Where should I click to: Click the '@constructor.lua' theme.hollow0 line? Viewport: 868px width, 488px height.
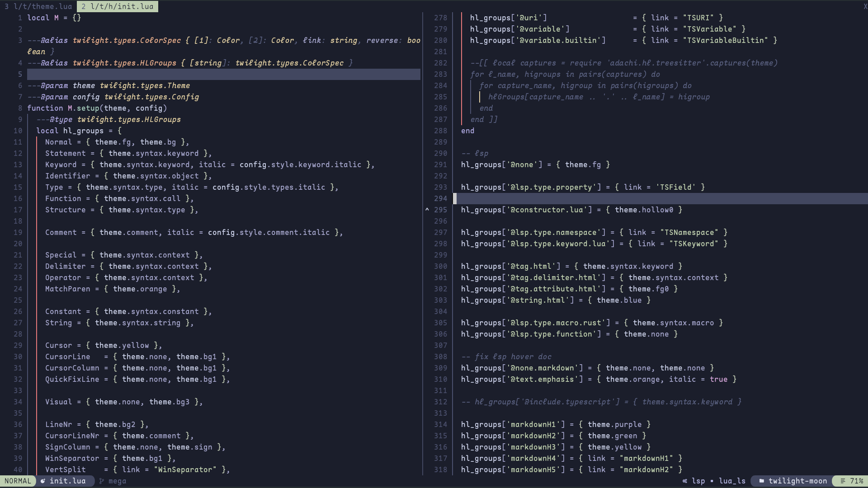coord(572,210)
